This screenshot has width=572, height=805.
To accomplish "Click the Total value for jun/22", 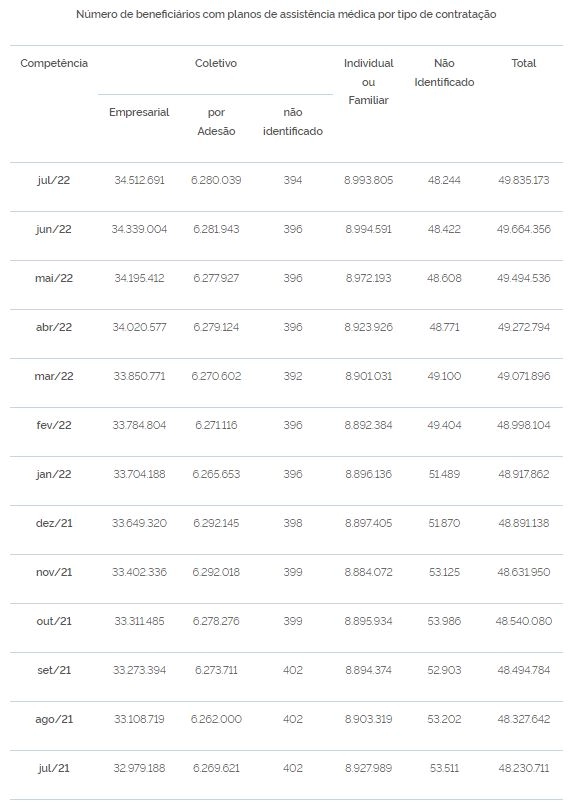I will pyautogui.click(x=524, y=229).
